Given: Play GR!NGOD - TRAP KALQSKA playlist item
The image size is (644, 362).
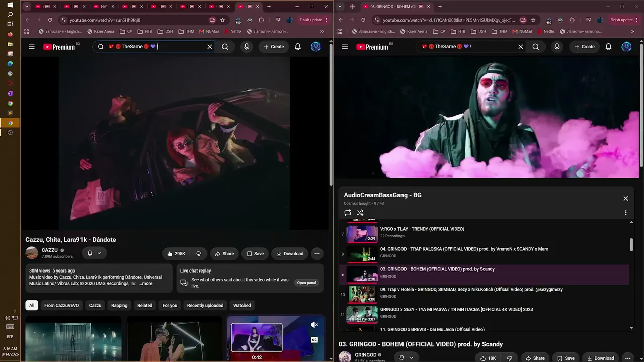Looking at the screenshot, I should (484, 254).
